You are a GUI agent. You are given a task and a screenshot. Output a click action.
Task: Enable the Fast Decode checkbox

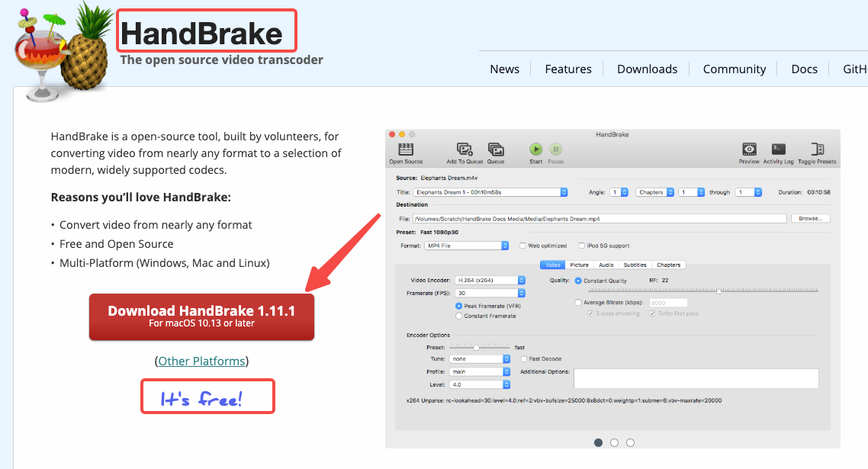523,359
